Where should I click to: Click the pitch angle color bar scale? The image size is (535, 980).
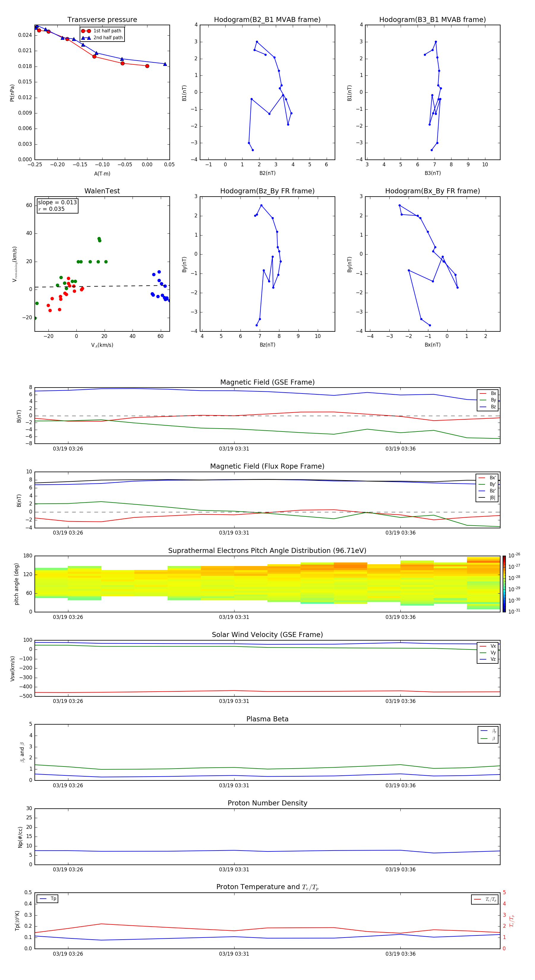pos(504,584)
